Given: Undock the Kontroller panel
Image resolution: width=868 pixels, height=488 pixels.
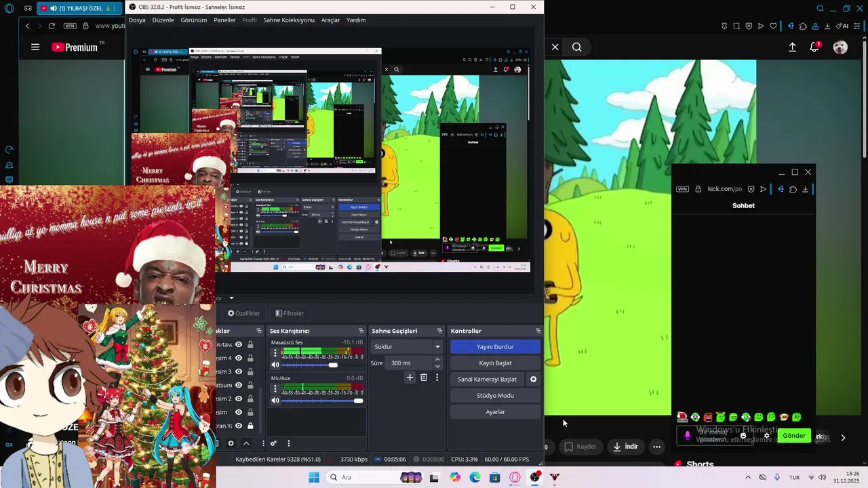Looking at the screenshot, I should pos(538,331).
